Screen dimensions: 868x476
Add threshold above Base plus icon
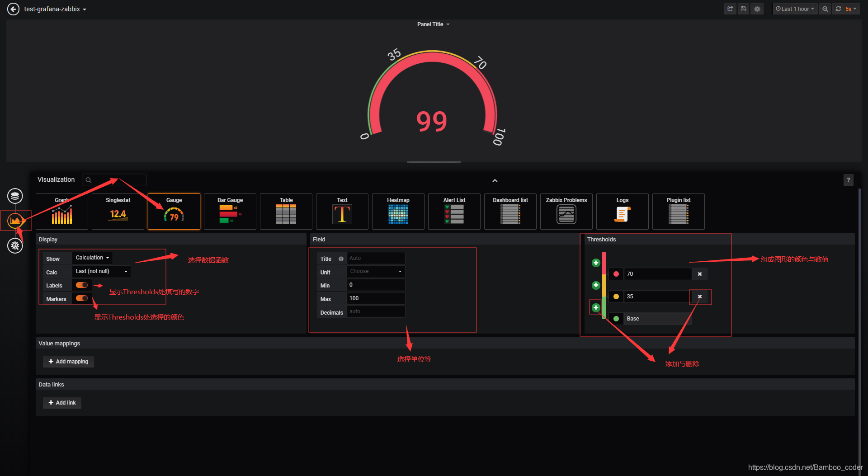(x=596, y=307)
